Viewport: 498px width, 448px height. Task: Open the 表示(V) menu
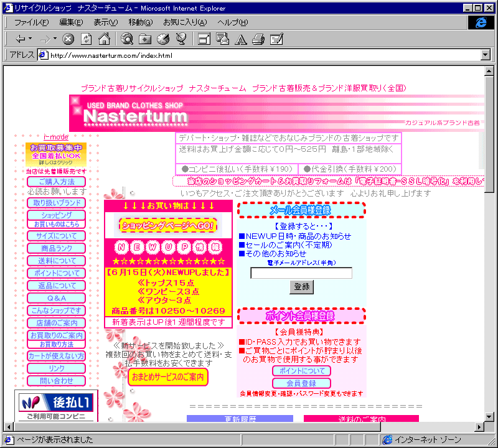(106, 22)
